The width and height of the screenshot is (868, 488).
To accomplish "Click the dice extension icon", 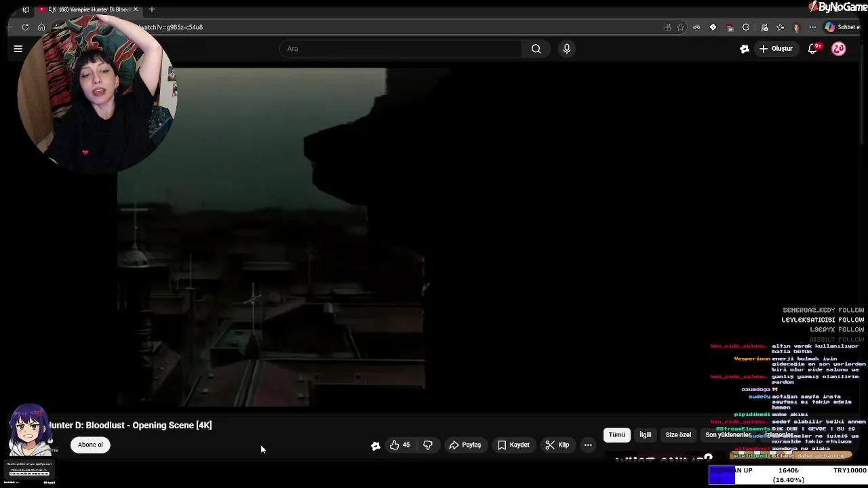I will tap(713, 27).
